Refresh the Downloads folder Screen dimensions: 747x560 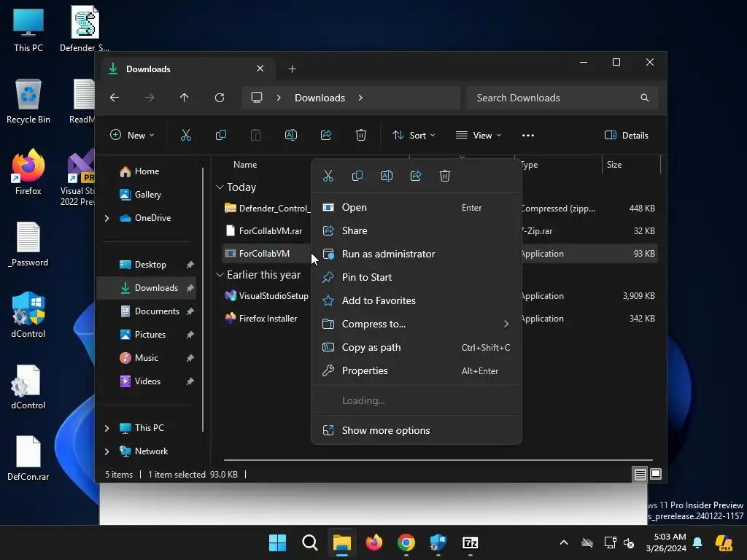coord(220,98)
